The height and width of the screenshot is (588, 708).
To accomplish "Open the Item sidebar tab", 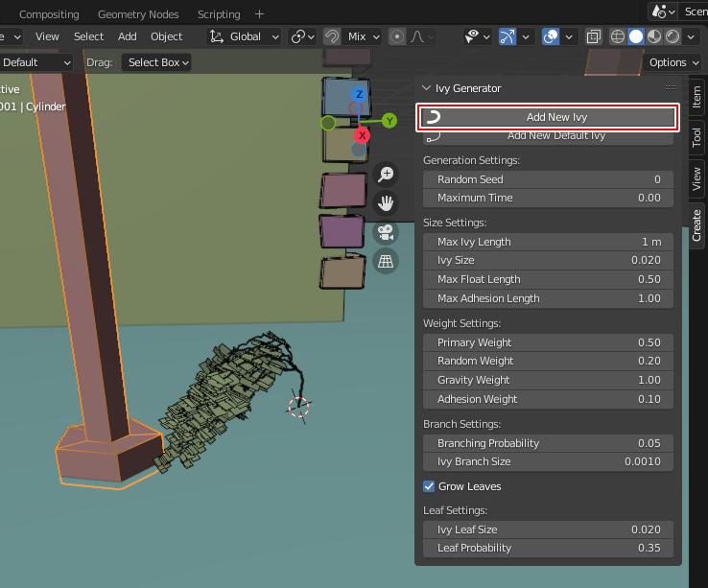I will pos(696,96).
